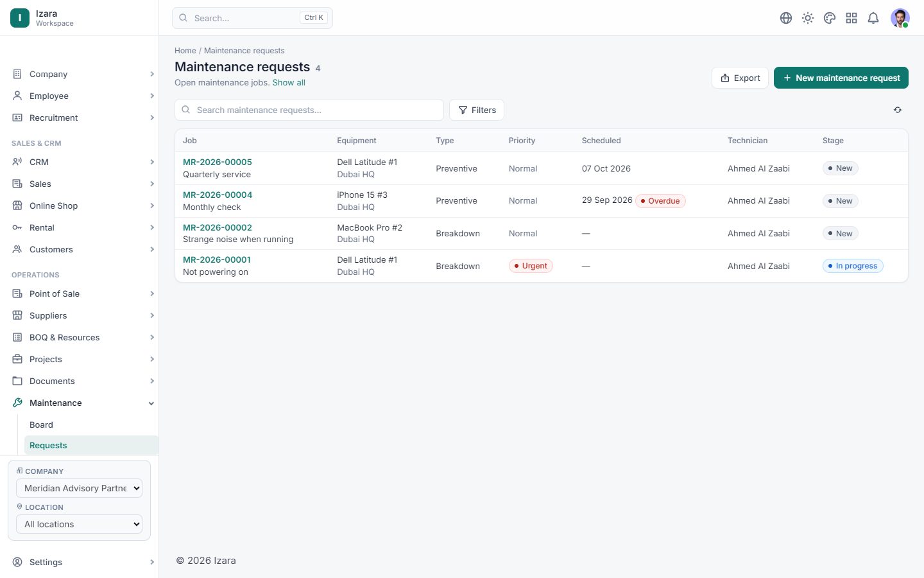Click the Company building icon in sidebar

[17, 74]
